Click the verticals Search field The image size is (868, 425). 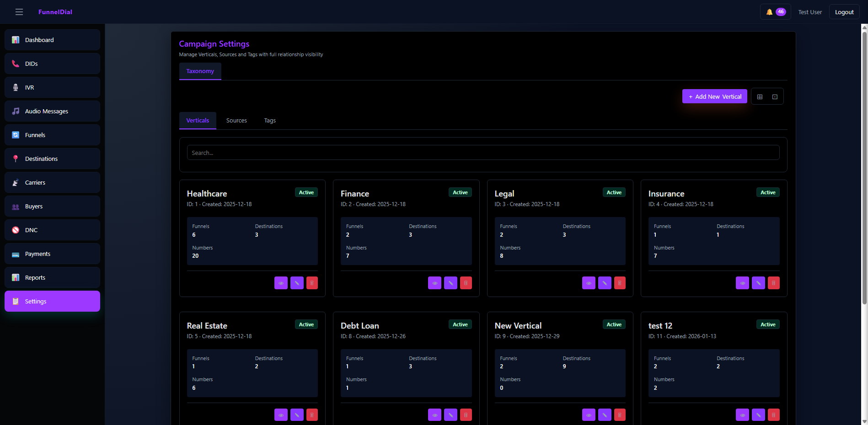pos(483,153)
